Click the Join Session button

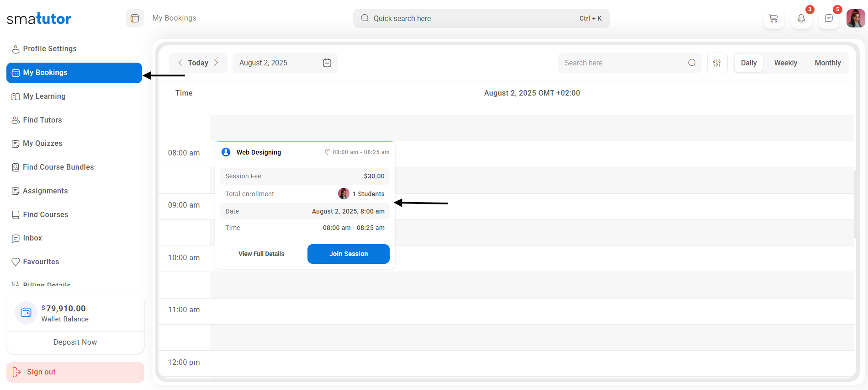(x=348, y=254)
